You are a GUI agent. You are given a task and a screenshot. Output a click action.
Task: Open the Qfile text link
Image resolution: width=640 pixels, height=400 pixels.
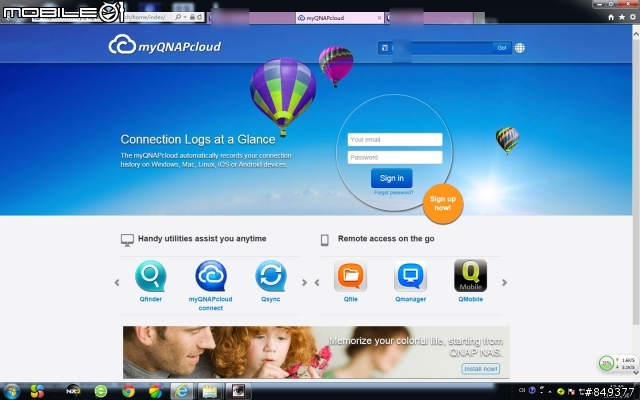point(350,299)
